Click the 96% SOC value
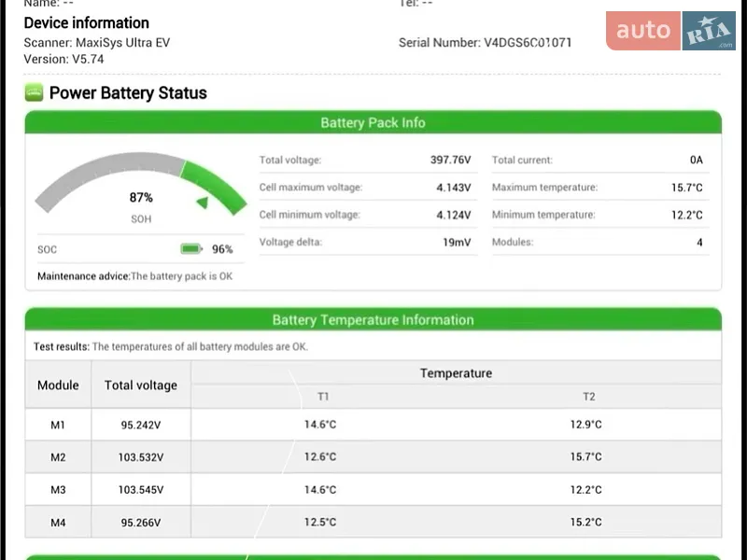The height and width of the screenshot is (560, 747). pyautogui.click(x=222, y=249)
